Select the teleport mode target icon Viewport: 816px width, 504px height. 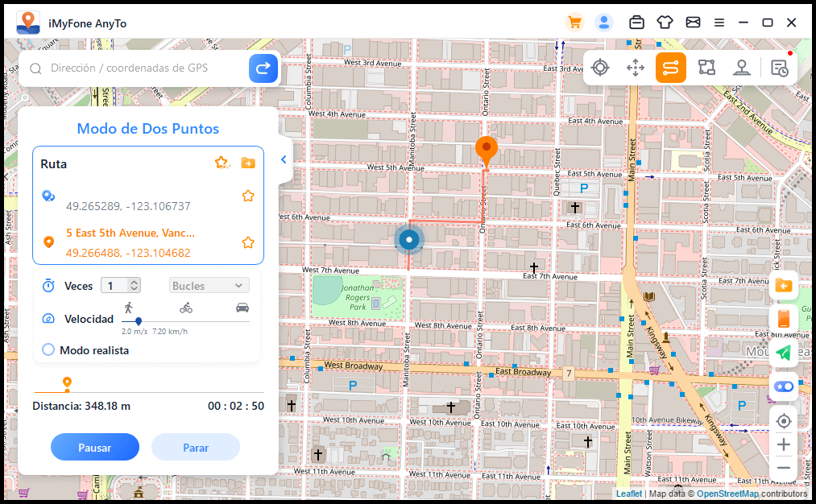599,68
